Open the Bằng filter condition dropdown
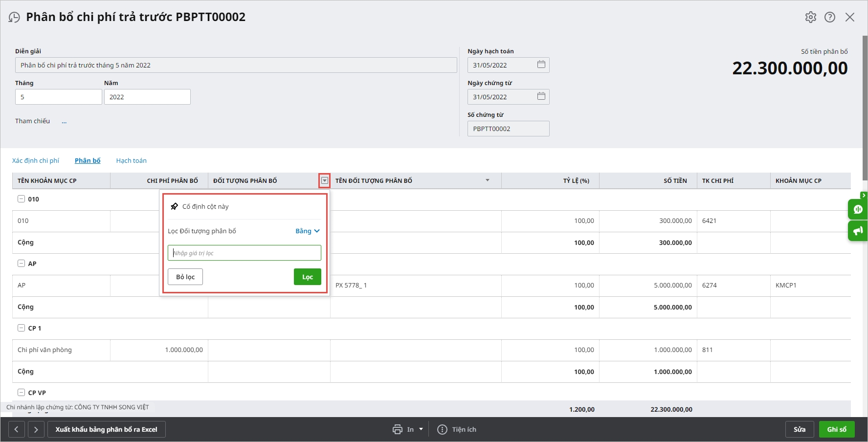This screenshot has height=442, width=868. (x=308, y=231)
